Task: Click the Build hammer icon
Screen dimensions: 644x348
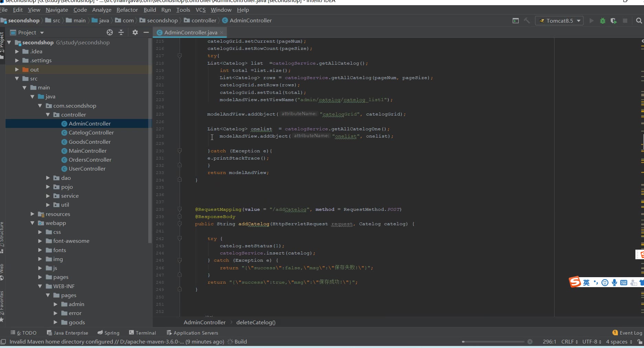Action: (x=527, y=21)
